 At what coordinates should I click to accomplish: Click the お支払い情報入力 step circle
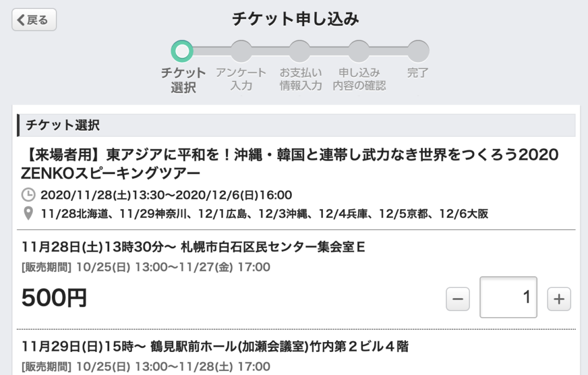pyautogui.click(x=300, y=51)
